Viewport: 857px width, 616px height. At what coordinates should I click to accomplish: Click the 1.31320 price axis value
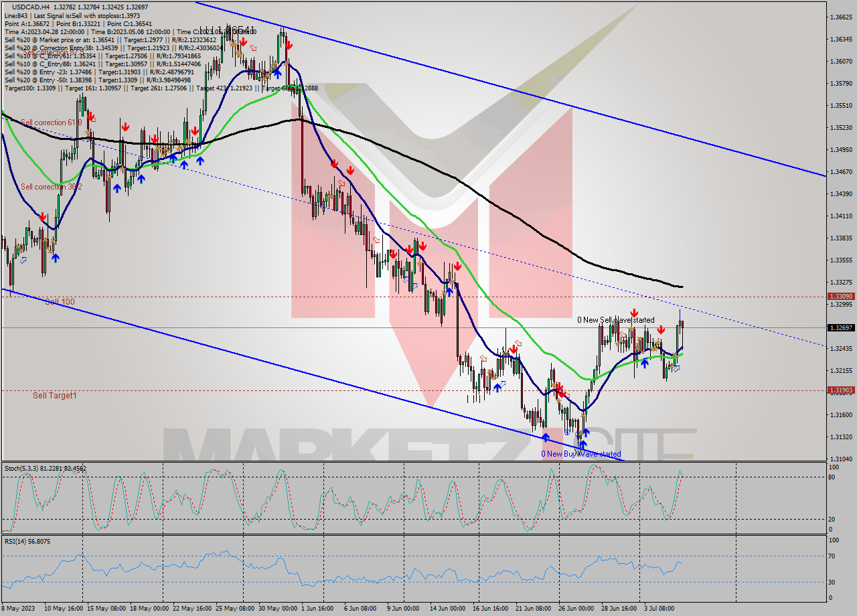click(840, 437)
